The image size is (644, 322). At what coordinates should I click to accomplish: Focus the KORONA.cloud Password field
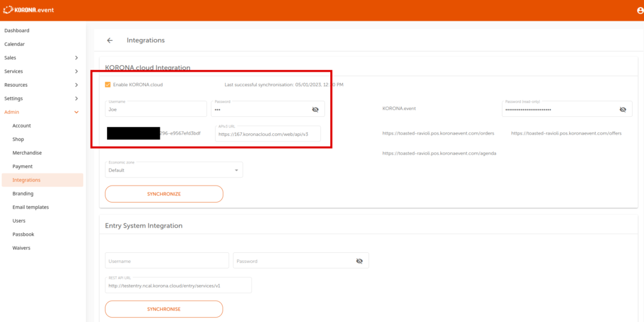point(268,109)
